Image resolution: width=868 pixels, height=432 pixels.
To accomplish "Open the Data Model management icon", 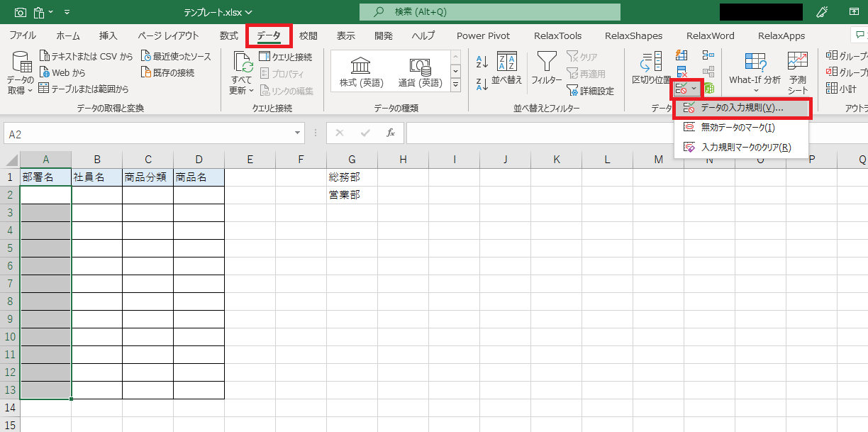I will click(708, 89).
